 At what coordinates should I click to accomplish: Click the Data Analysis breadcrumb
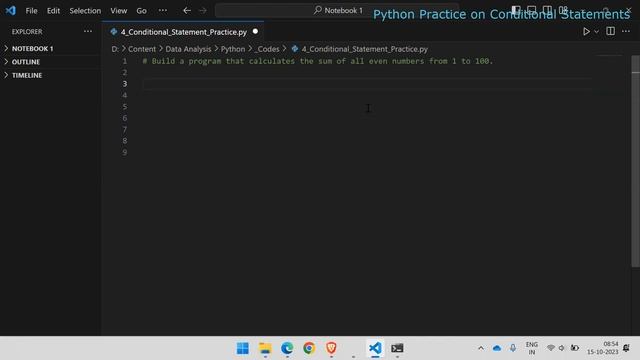[188, 49]
